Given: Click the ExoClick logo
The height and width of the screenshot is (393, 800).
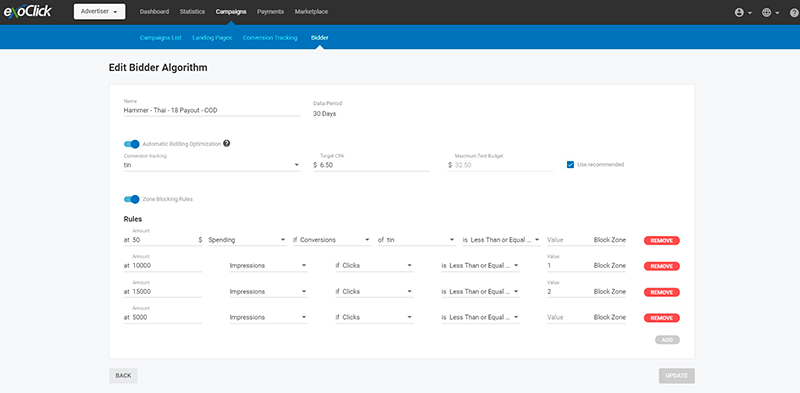Looking at the screenshot, I should (28, 11).
